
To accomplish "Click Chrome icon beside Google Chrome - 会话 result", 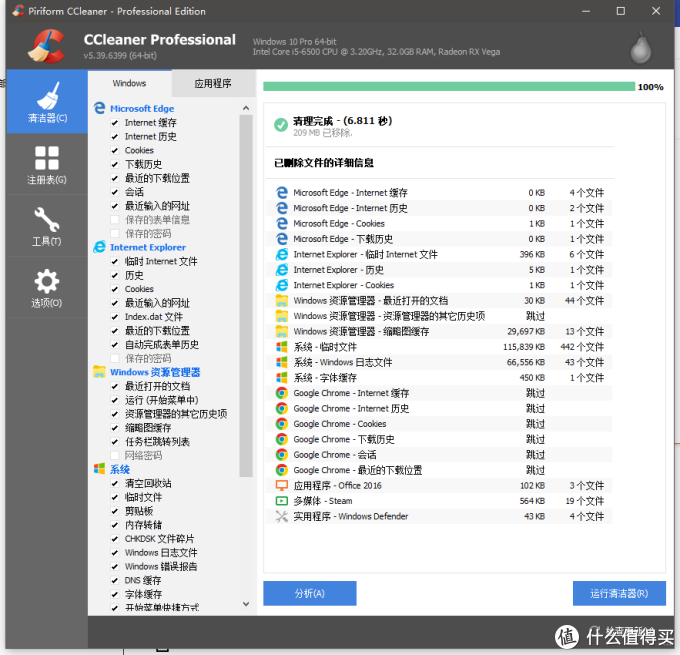I will (x=282, y=455).
